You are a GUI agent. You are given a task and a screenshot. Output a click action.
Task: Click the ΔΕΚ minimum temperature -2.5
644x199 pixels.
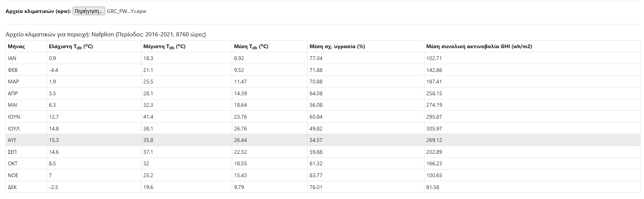coord(53,187)
